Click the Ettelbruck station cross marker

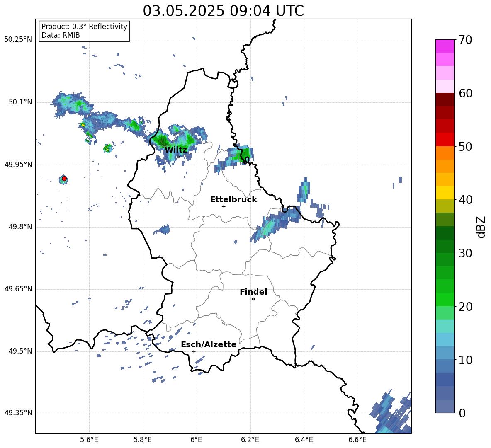[x=224, y=206]
